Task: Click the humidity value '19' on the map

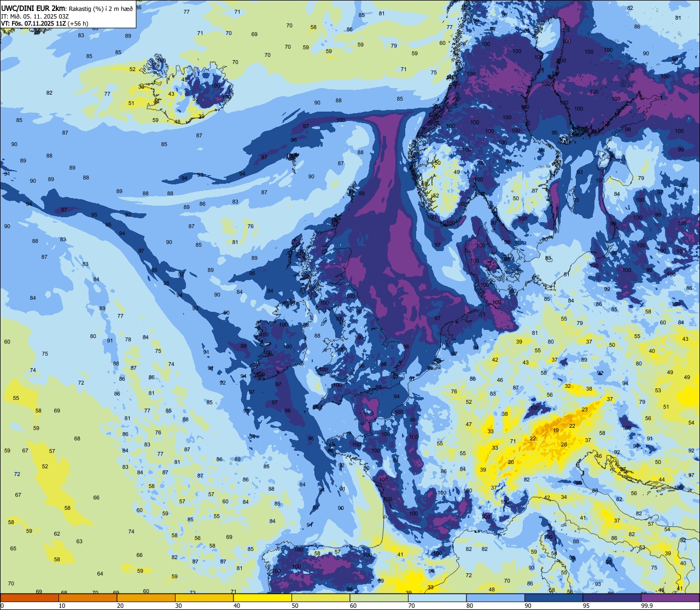Action: point(556,431)
